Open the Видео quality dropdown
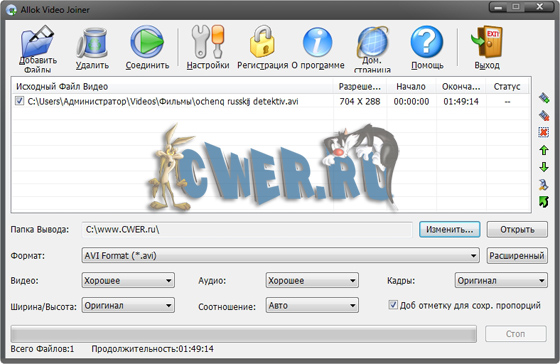 pos(128,280)
